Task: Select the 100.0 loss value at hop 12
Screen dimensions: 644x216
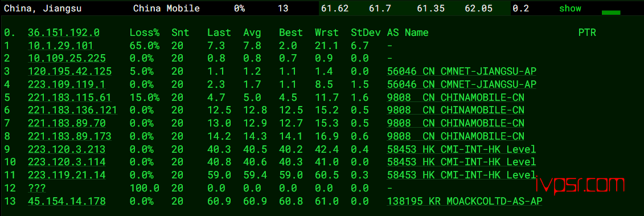Action: [145, 188]
